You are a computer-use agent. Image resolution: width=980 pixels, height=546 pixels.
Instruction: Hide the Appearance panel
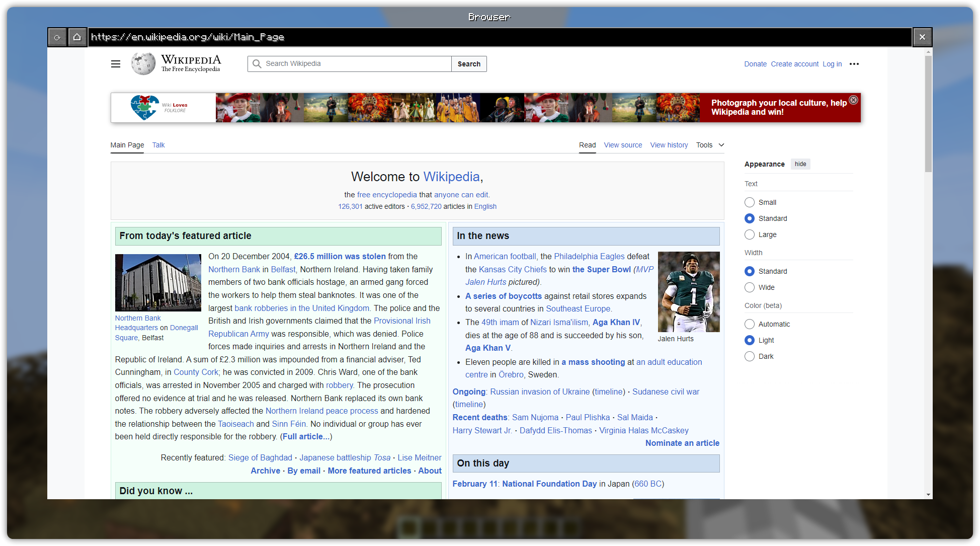coord(800,164)
